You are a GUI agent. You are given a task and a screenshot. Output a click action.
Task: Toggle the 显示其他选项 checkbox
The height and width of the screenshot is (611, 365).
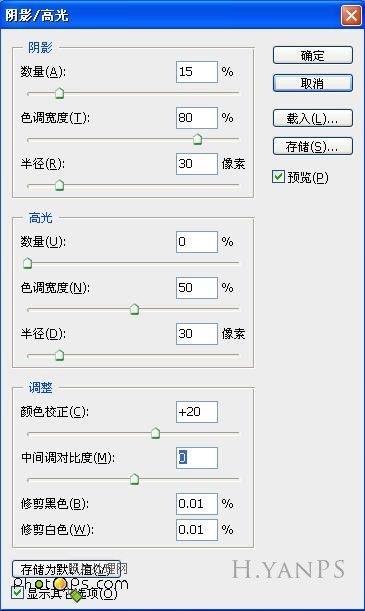(18, 593)
